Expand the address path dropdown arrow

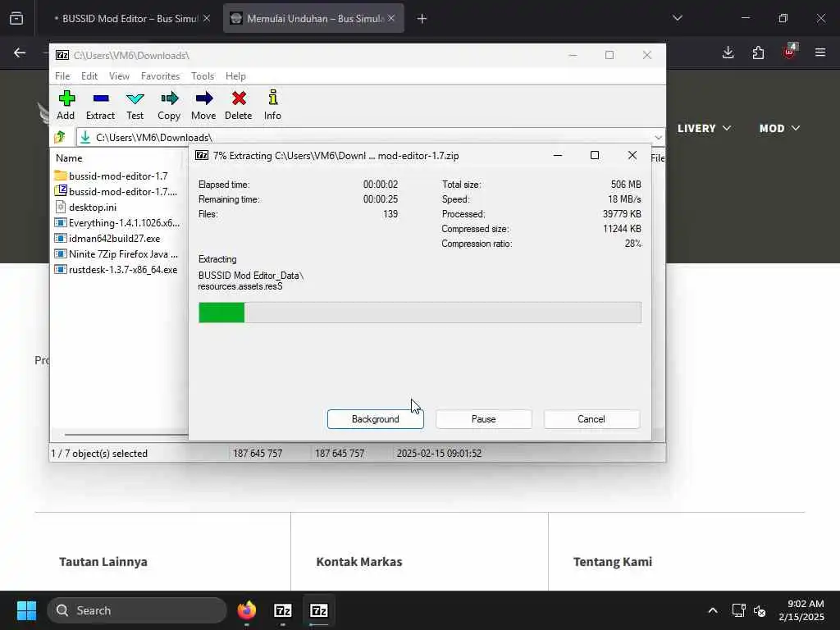pos(658,137)
